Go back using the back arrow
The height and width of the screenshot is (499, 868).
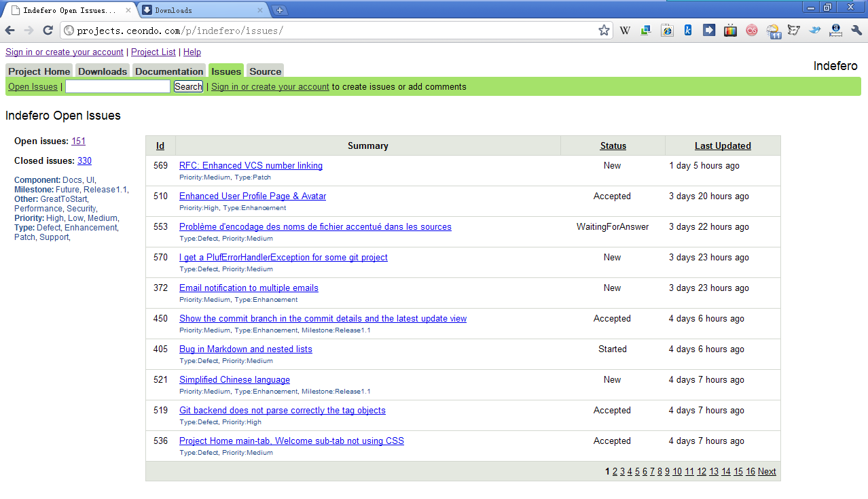pos(10,31)
